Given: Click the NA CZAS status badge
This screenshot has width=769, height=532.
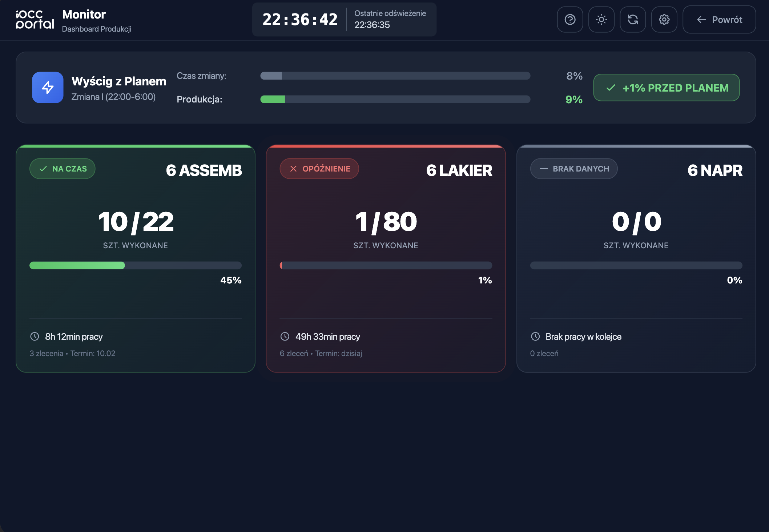Looking at the screenshot, I should click(x=63, y=169).
